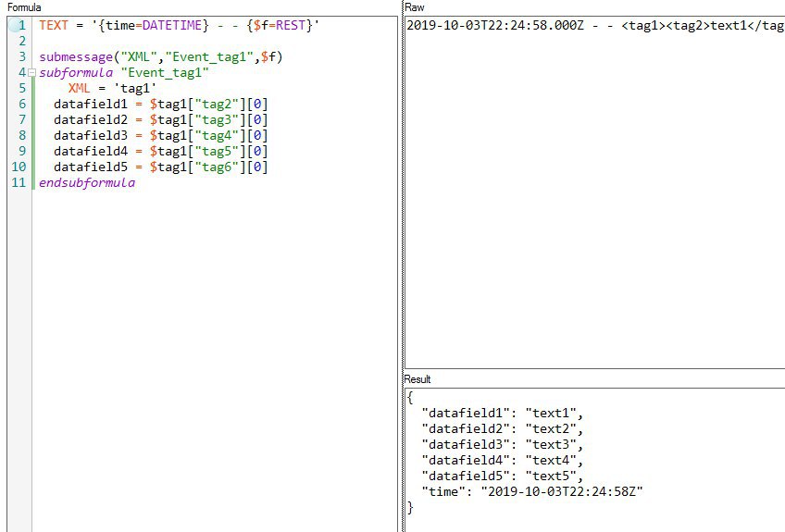This screenshot has height=532, width=785.
Task: Click the Result panel label
Action: [x=417, y=379]
